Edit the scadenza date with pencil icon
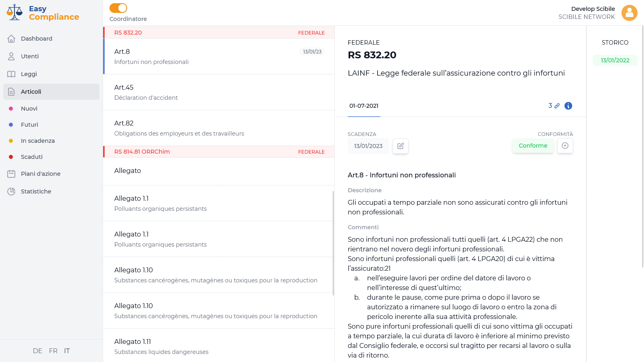 click(400, 146)
